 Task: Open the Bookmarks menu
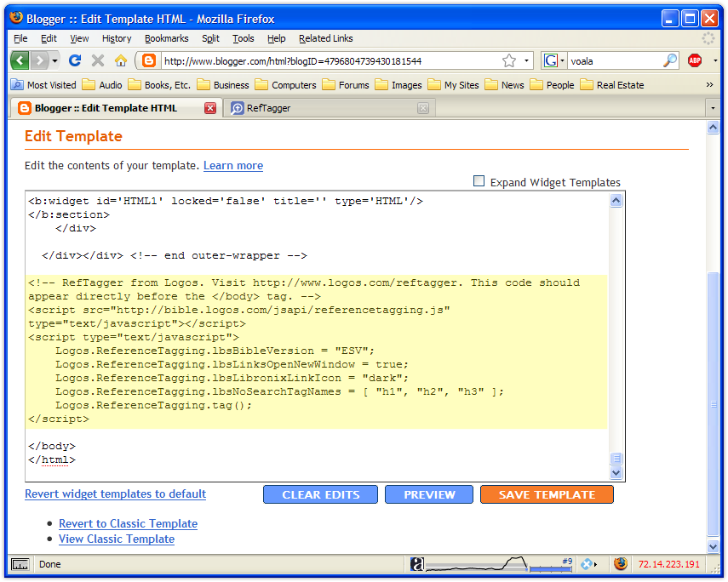167,38
